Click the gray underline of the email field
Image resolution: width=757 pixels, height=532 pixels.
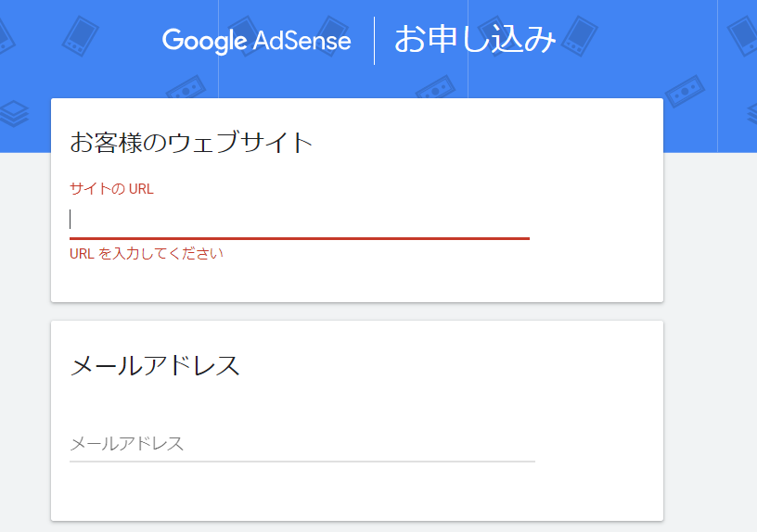click(302, 461)
